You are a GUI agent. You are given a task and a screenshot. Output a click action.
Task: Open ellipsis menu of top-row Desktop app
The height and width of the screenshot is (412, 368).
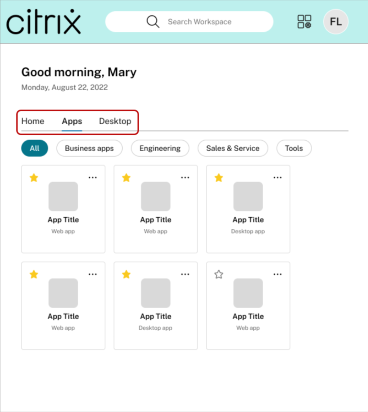[x=277, y=178]
